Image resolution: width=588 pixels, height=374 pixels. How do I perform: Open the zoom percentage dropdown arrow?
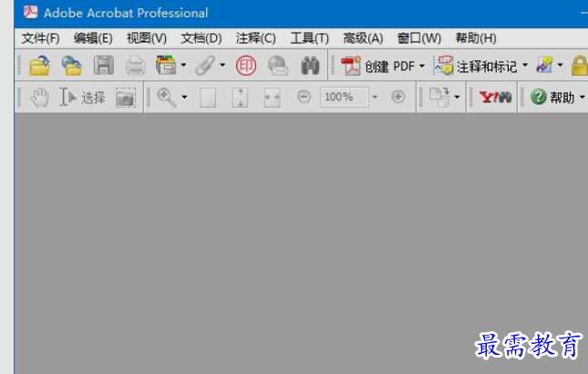(375, 98)
